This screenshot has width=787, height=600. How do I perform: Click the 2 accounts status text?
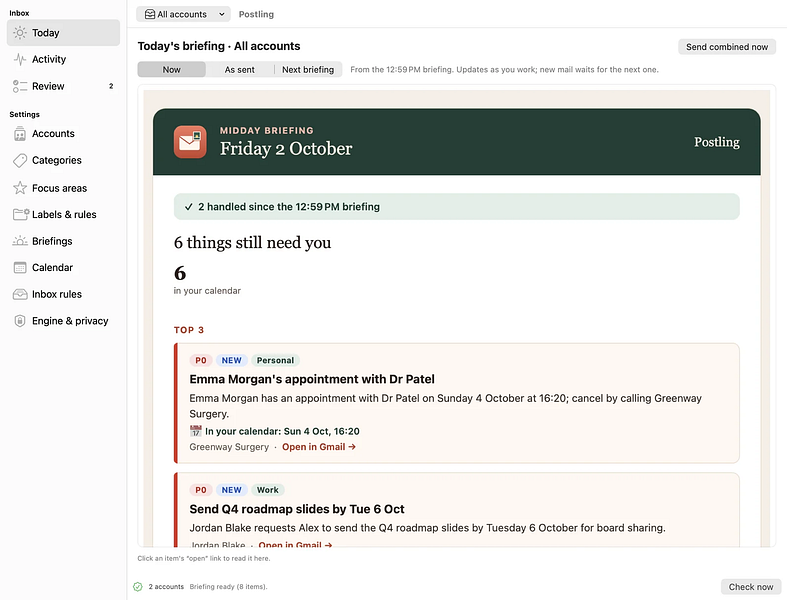[x=166, y=586]
